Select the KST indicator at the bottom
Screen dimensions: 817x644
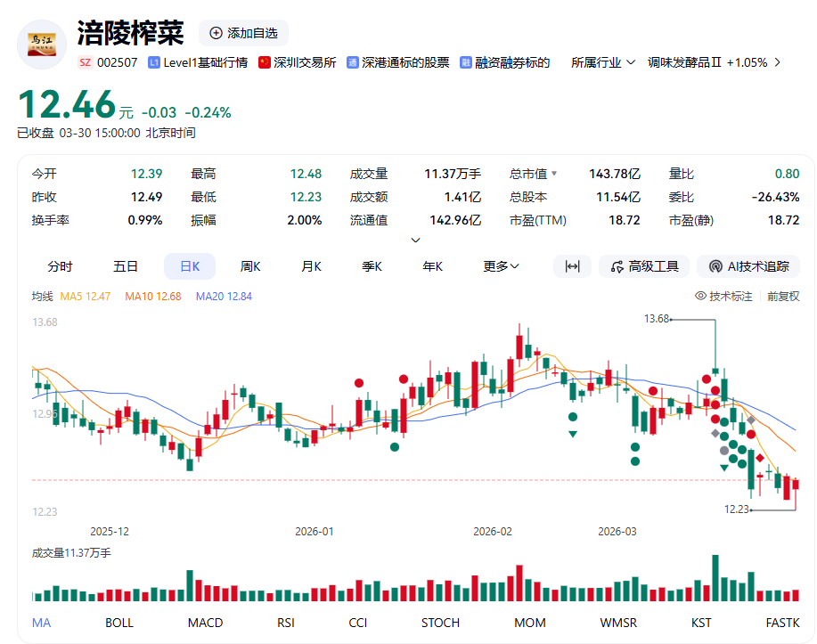[x=700, y=623]
